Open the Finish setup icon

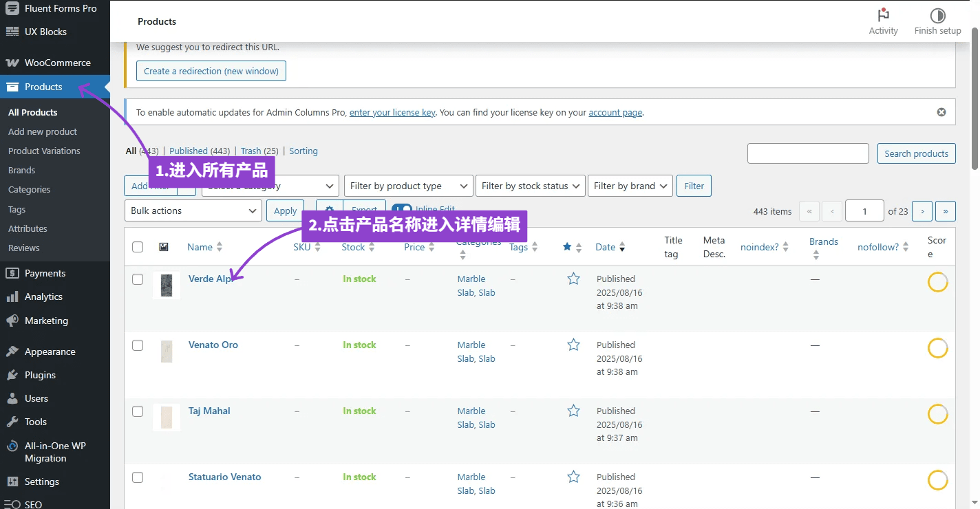tap(937, 16)
